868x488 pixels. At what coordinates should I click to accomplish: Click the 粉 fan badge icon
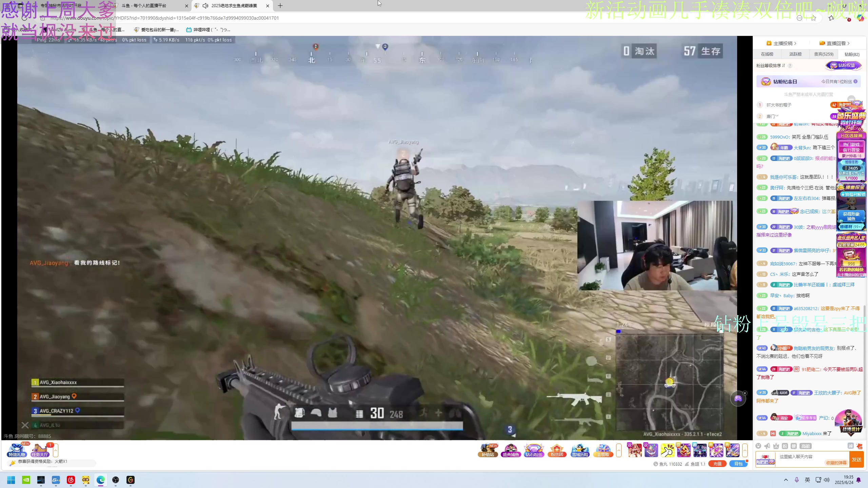pos(785,446)
